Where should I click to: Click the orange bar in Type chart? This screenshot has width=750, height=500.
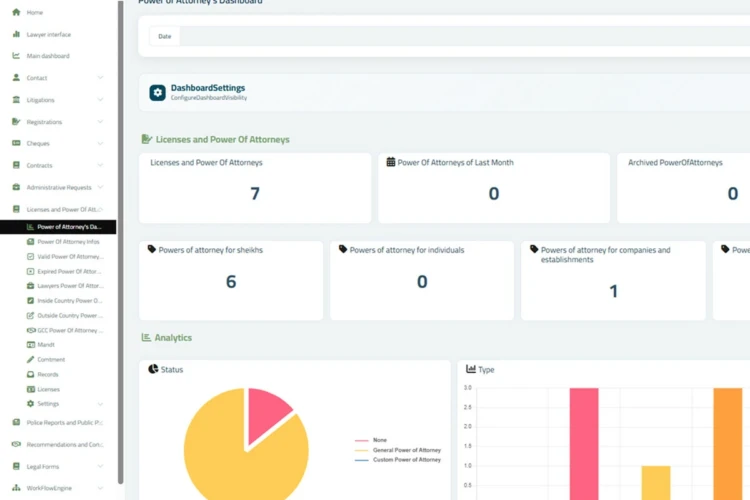[728, 444]
